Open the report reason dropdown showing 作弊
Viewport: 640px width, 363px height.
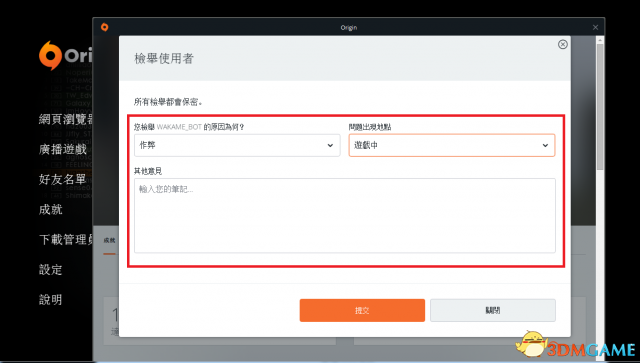click(237, 145)
